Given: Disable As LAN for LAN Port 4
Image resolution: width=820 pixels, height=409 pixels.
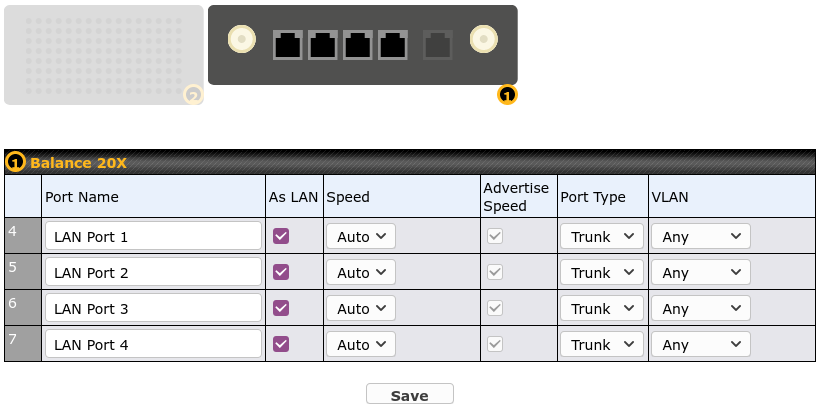Looking at the screenshot, I should [281, 344].
